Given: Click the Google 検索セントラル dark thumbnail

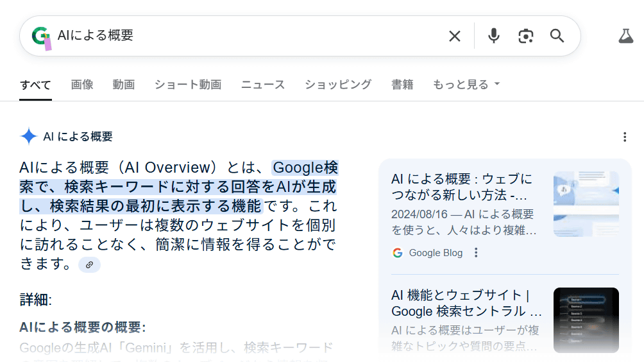Looking at the screenshot, I should point(586,320).
